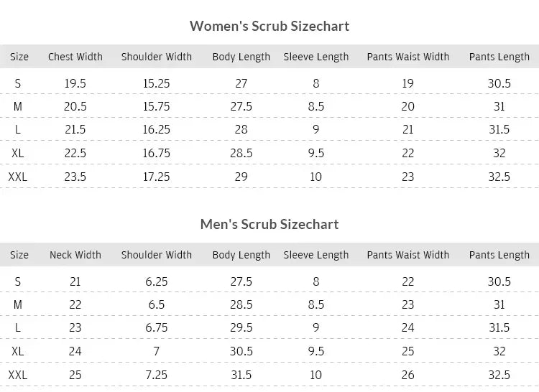Click women's small chest width value 19.5
The width and height of the screenshot is (539, 392).
(x=75, y=83)
